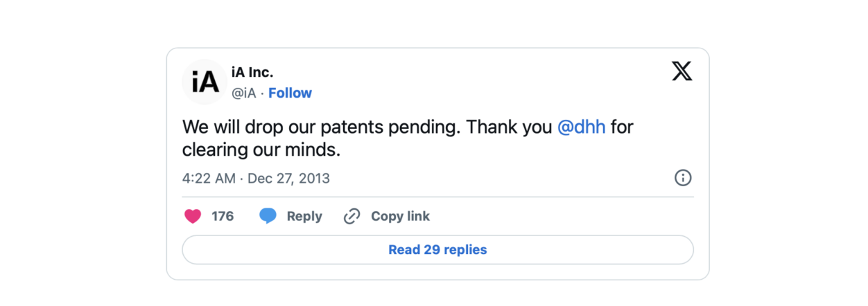Click the chain link icon
Viewport: 868px width, 306px height.
tap(352, 216)
